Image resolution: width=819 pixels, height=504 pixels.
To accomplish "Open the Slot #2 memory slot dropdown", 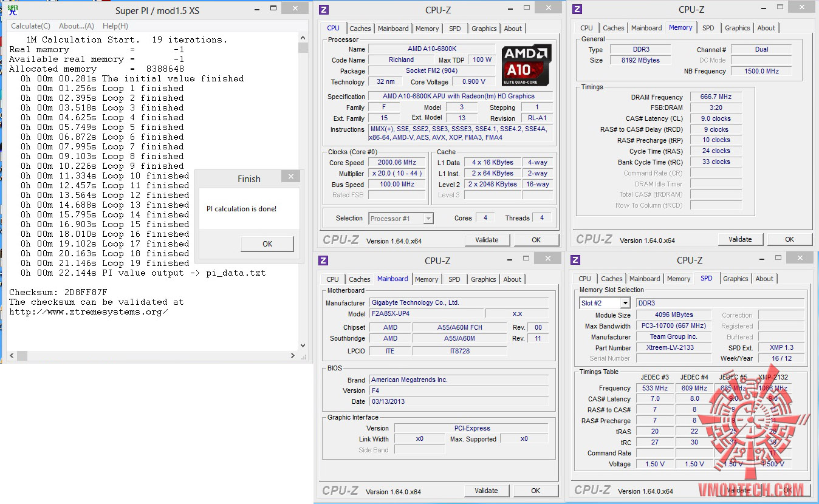I will (625, 303).
